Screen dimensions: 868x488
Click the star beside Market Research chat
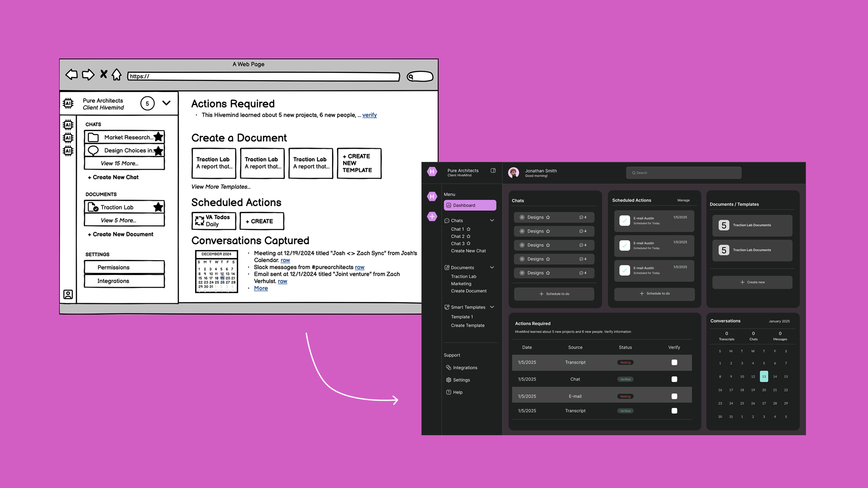point(158,137)
